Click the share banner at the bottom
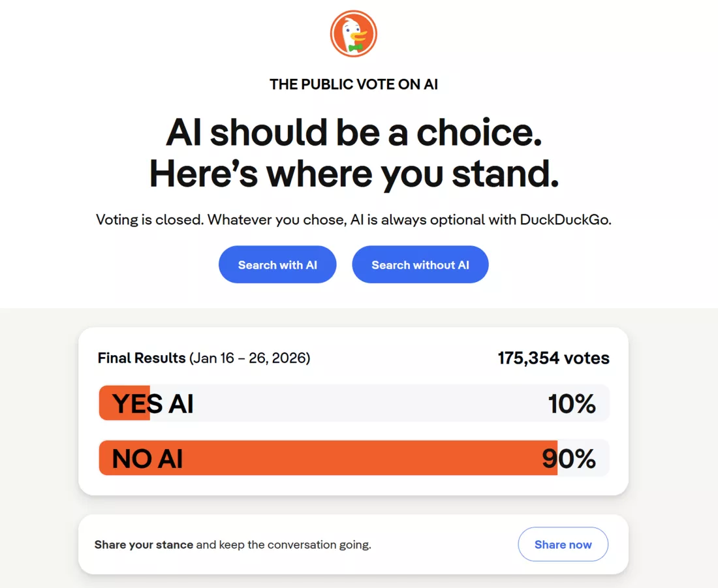 point(353,544)
